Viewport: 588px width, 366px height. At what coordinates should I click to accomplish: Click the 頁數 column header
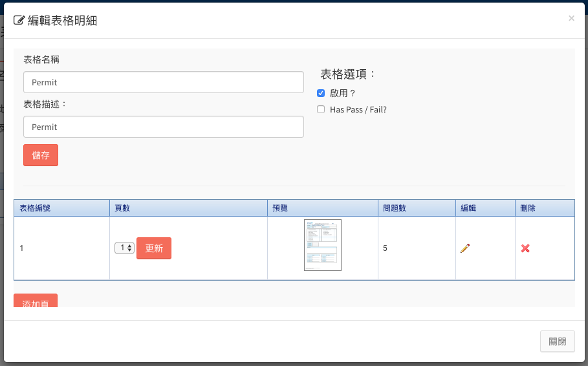point(188,208)
